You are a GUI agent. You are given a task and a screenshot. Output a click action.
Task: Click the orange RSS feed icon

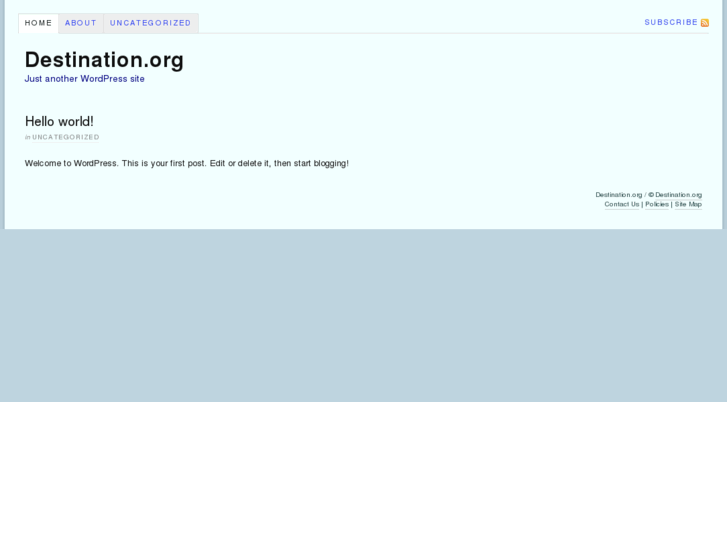point(705,23)
